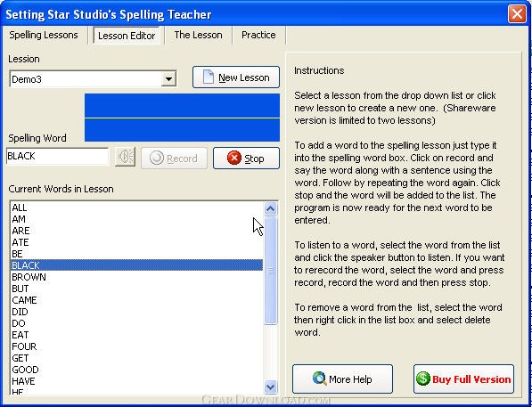This screenshot has height=407, width=532.
Task: Click the red Stop recording button
Action: coord(246,158)
